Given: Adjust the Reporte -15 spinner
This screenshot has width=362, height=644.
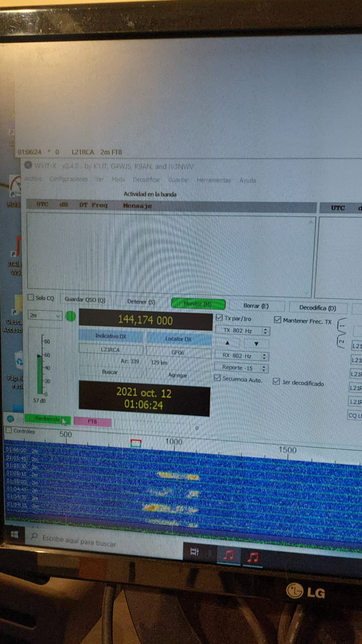Looking at the screenshot, I should tap(264, 368).
